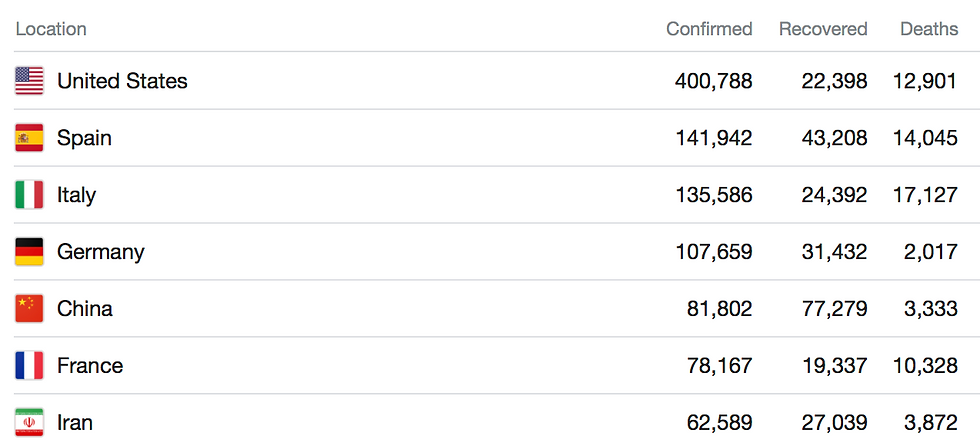Screen dimensions: 980x446
Task: Open the Italy country entry
Action: [76, 195]
